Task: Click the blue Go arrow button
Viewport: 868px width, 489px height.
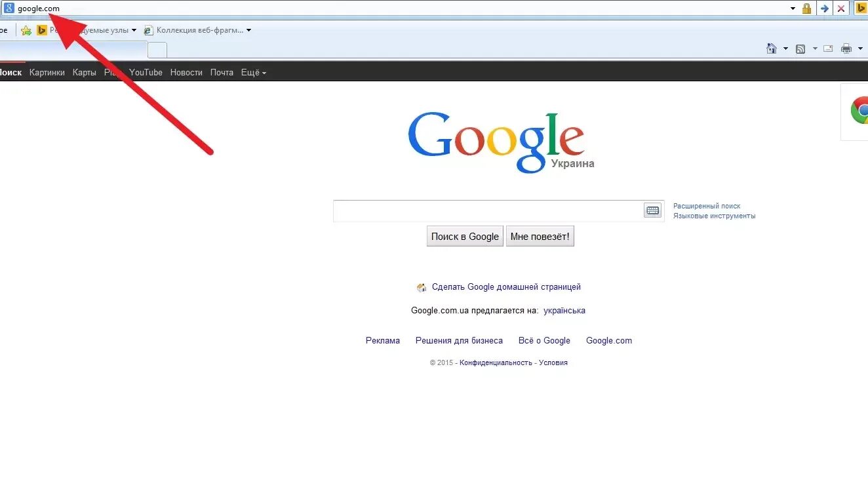Action: [x=825, y=9]
